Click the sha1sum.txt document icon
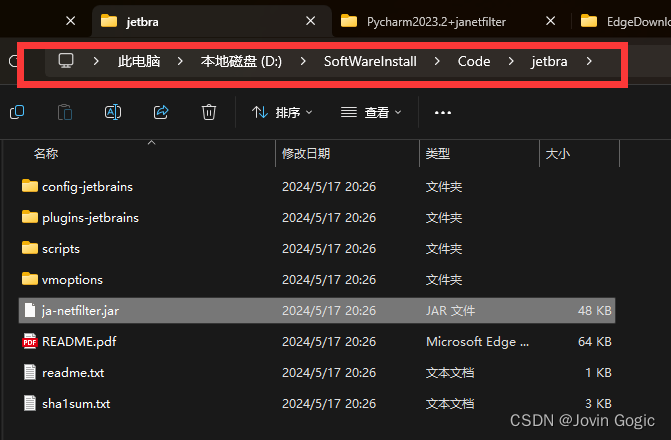Image resolution: width=671 pixels, height=440 pixels. (30, 404)
